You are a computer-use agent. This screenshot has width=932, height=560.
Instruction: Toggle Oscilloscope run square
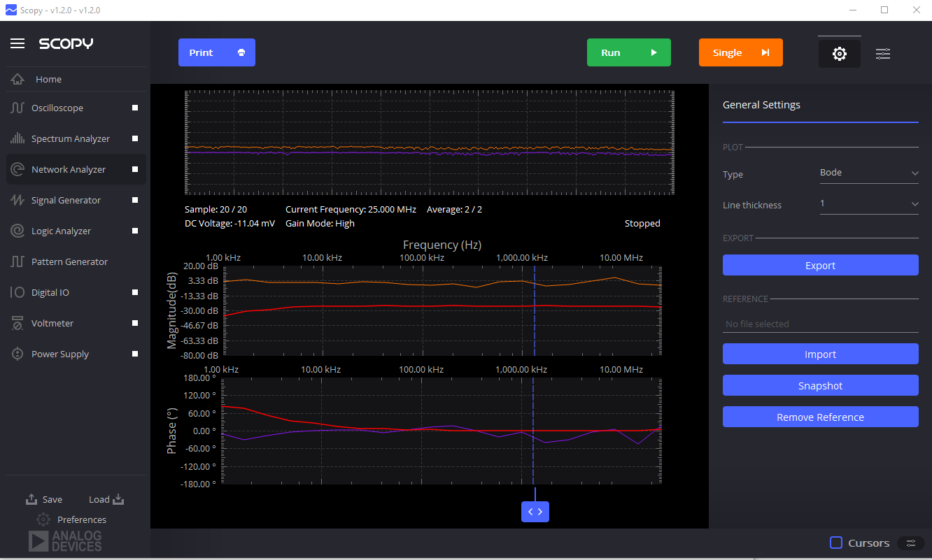click(135, 108)
